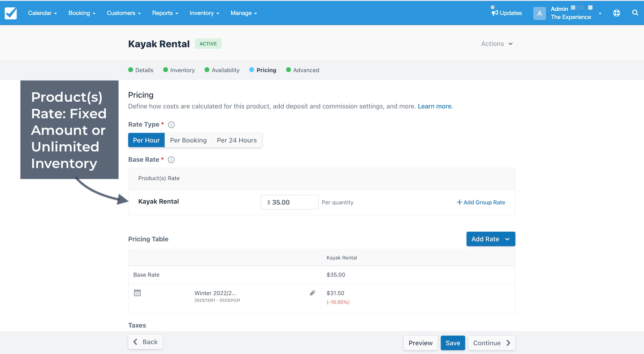
Task: Click Add Group Rate link
Action: tap(481, 203)
